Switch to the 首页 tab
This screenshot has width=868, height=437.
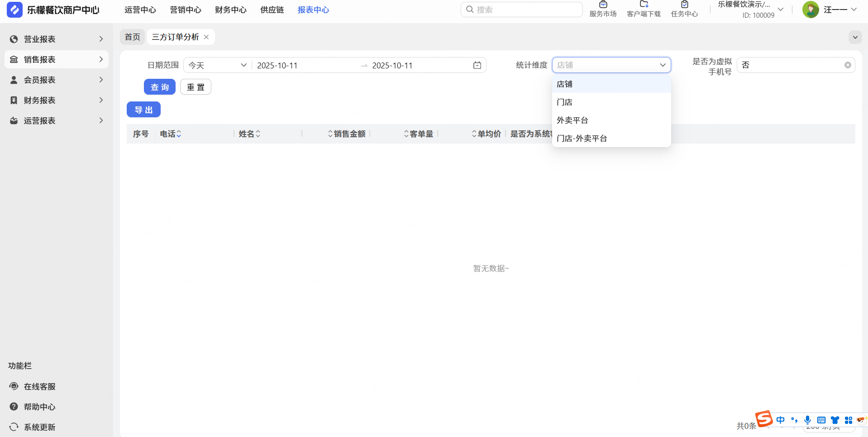133,37
